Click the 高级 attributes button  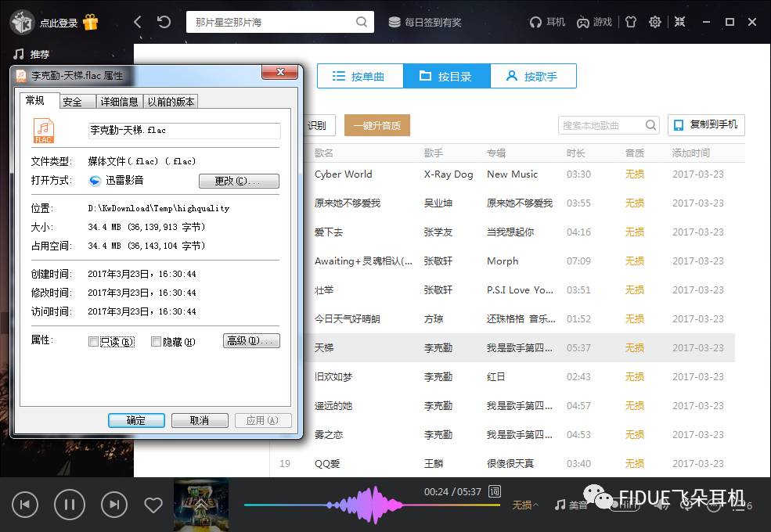pyautogui.click(x=251, y=341)
